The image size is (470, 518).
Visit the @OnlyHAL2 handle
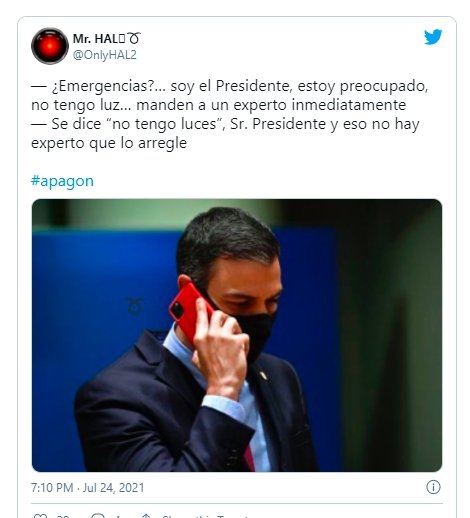point(105,55)
